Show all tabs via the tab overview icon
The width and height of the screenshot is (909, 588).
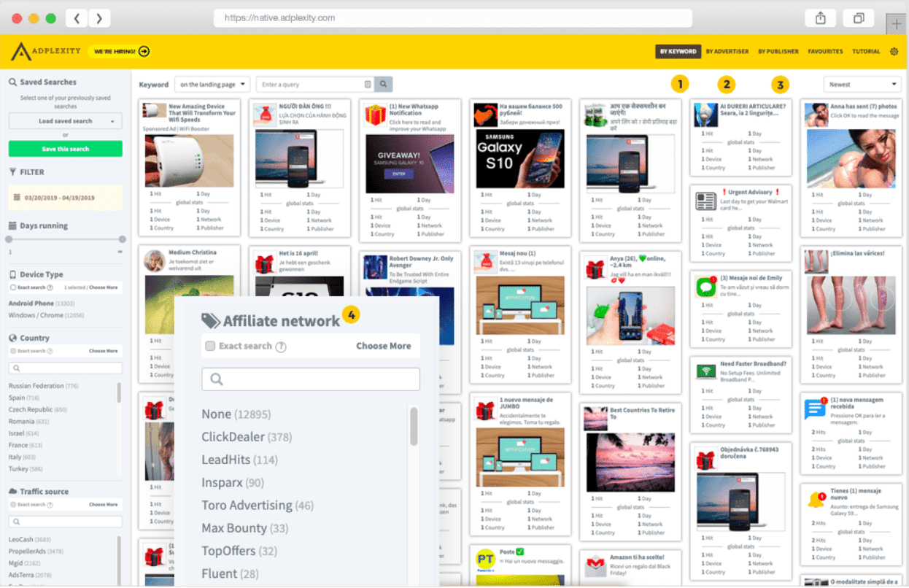point(859,18)
